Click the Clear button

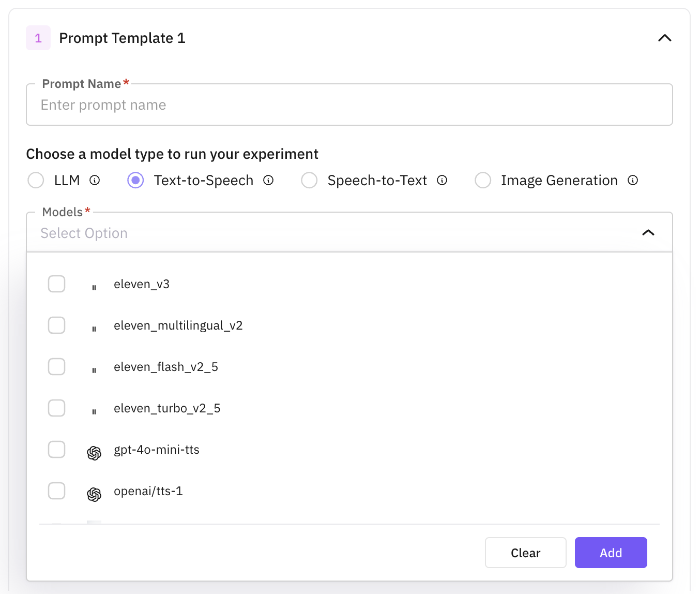tap(525, 553)
